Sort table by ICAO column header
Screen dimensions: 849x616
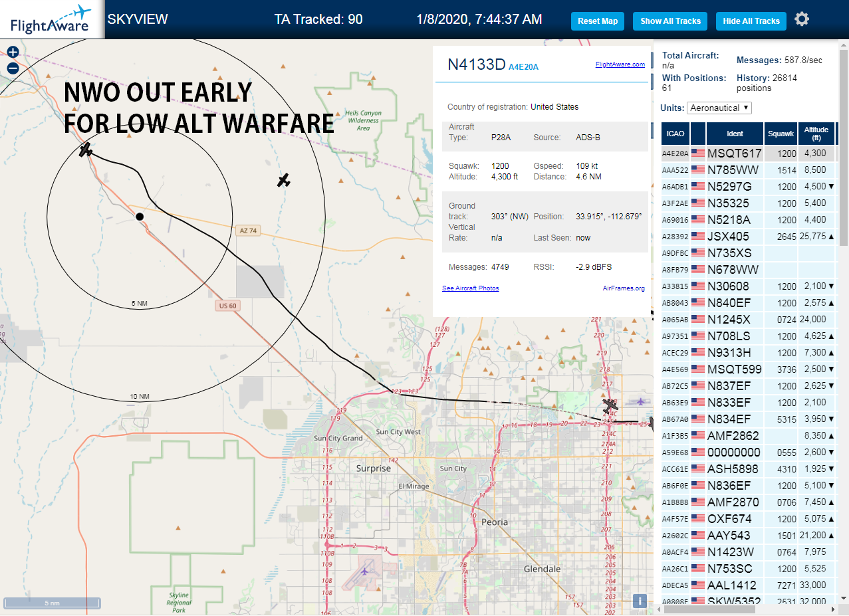click(x=675, y=134)
